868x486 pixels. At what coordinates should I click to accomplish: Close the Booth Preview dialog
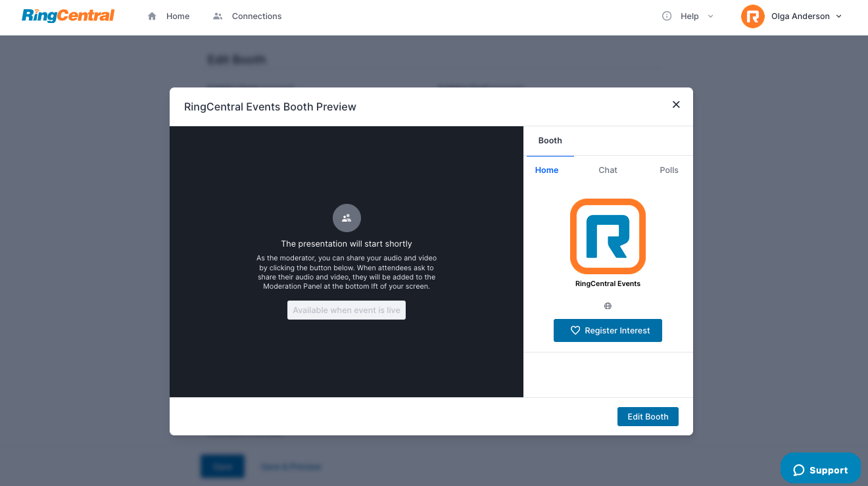[x=676, y=105]
